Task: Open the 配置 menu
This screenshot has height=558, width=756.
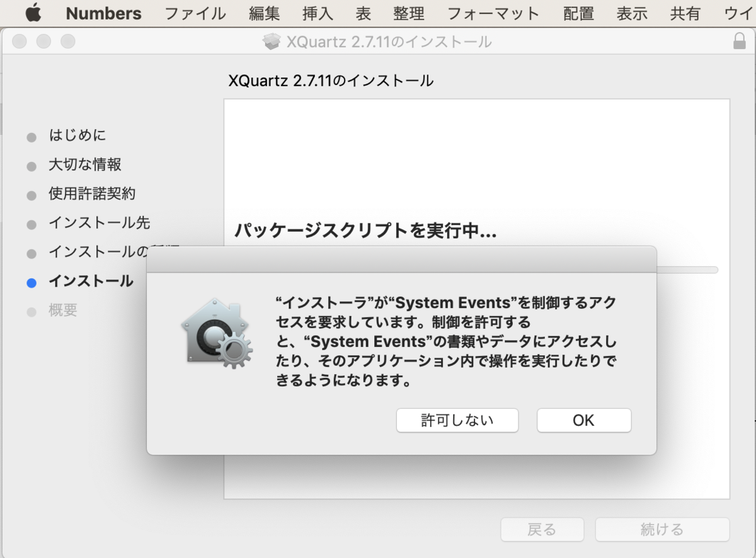Action: click(x=578, y=13)
